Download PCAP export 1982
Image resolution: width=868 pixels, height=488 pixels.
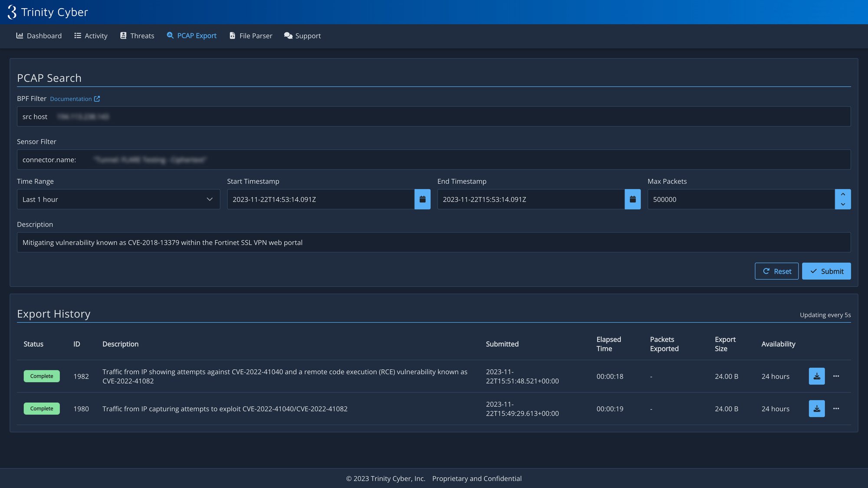pyautogui.click(x=817, y=376)
